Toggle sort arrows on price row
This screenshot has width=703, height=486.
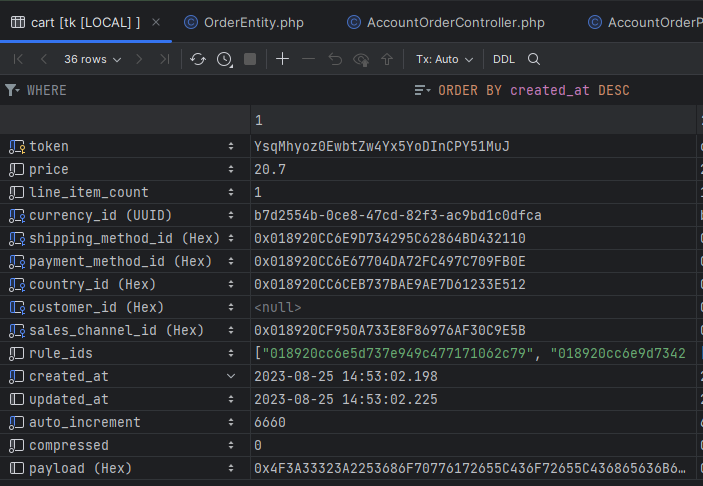pyautogui.click(x=231, y=169)
